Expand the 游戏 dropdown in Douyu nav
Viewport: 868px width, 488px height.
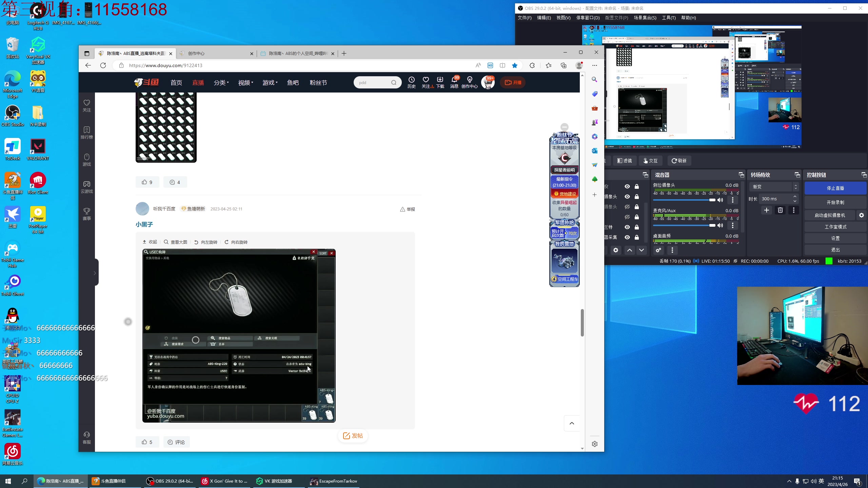[x=270, y=83]
